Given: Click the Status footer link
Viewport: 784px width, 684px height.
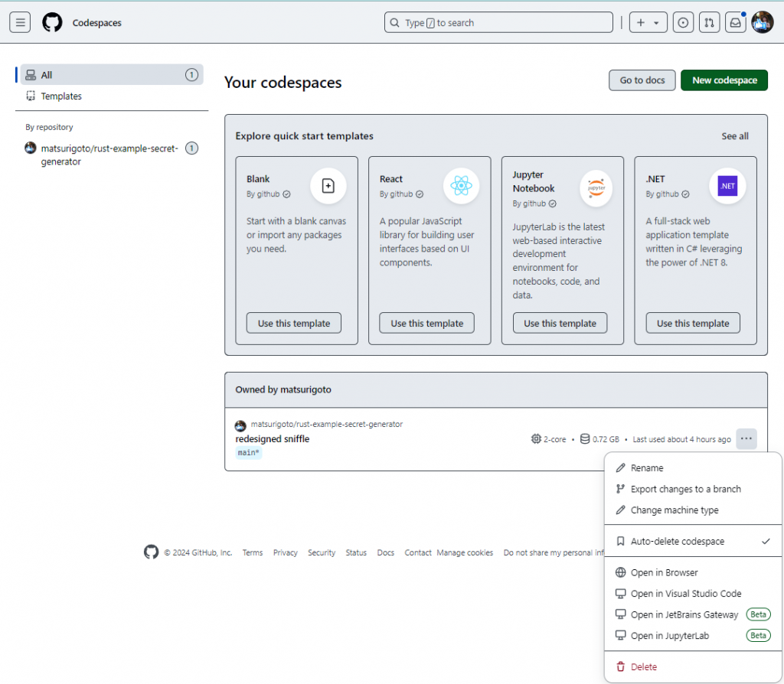Looking at the screenshot, I should click(x=356, y=552).
